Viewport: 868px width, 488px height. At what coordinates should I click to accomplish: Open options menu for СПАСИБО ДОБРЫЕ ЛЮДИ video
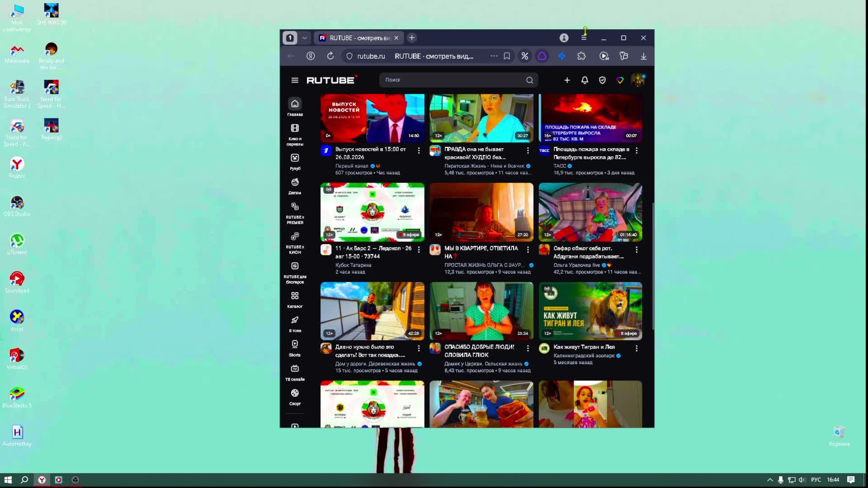click(x=528, y=348)
